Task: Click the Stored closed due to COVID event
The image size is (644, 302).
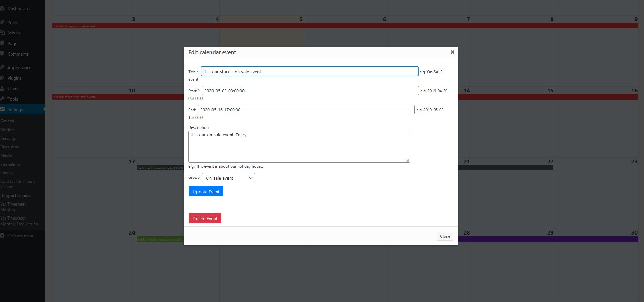Action: point(160,168)
